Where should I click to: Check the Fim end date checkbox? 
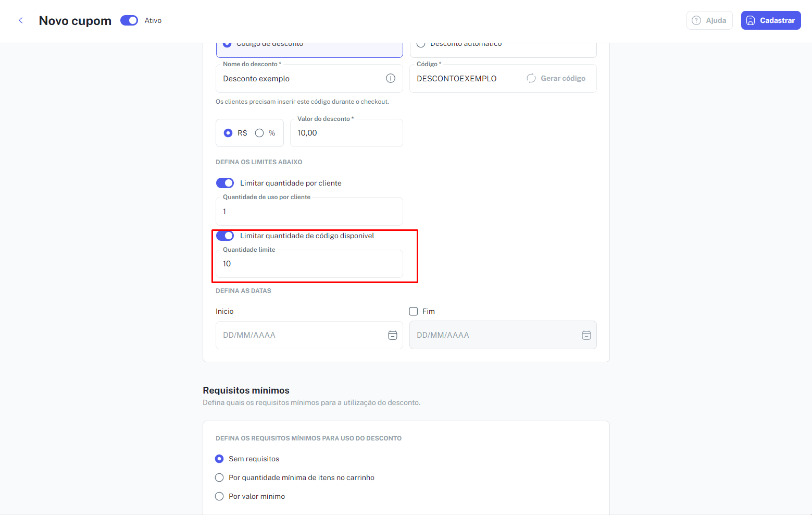414,311
